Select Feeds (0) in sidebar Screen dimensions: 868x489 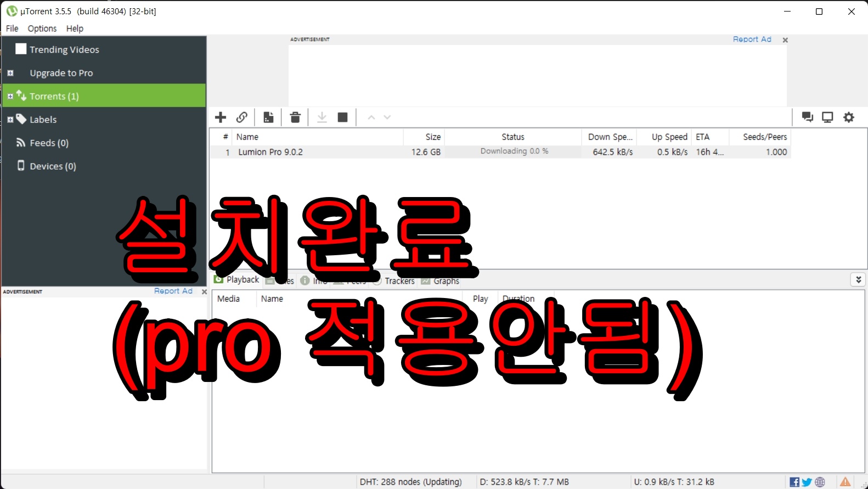49,143
